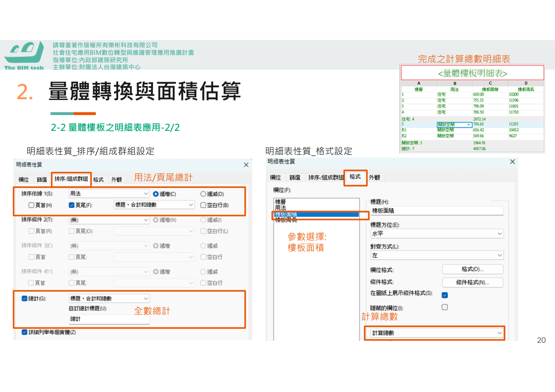Screen dimensions: 555x392
Task: Click the 開放空間: 3 footer row label
Action: click(412, 143)
